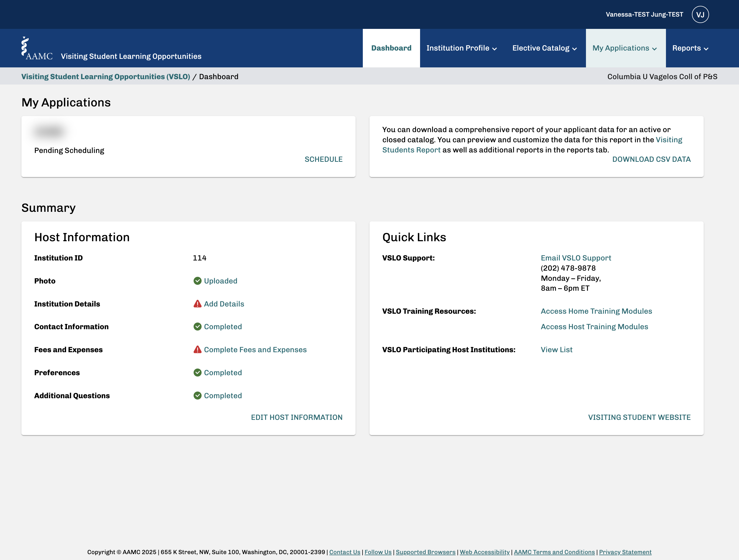Expand the Institution Profile menu
Image resolution: width=739 pixels, height=560 pixels.
(x=461, y=48)
